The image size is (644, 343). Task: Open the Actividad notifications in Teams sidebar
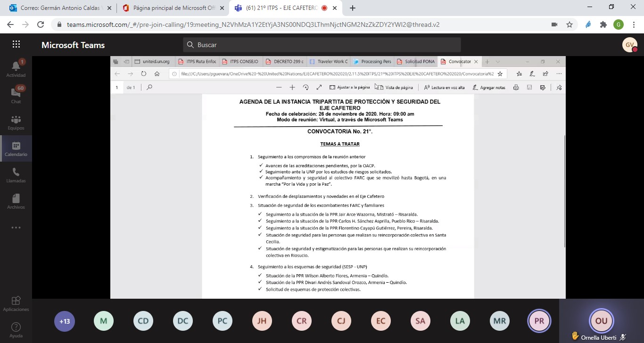[16, 68]
